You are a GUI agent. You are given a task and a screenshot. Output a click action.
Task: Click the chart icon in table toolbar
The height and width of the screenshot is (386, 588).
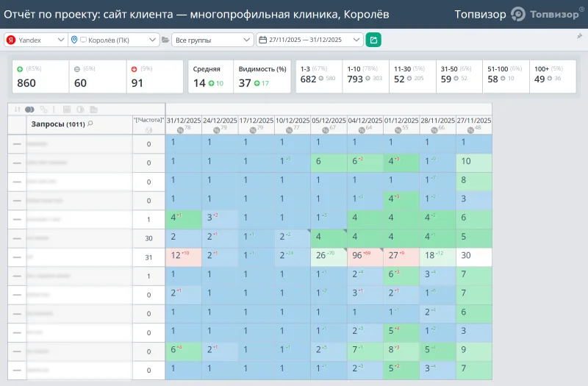[94, 110]
